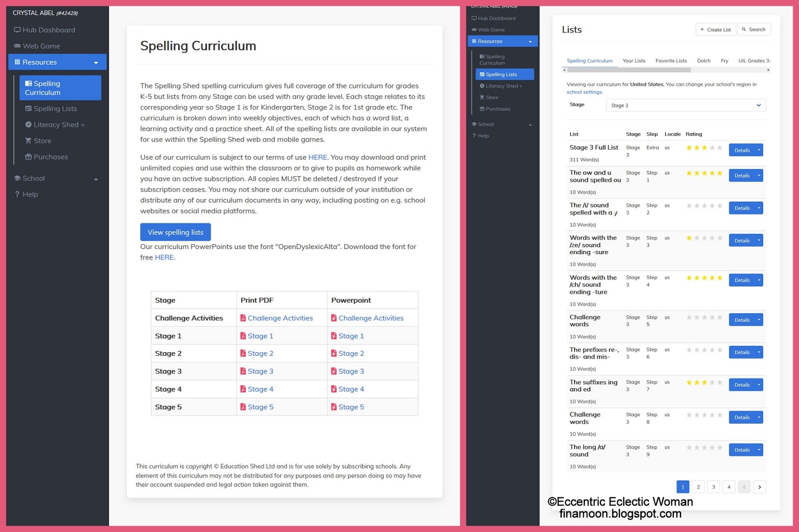This screenshot has width=799, height=532.
Task: Open the Stage 1 Powerpoint link
Action: (351, 336)
